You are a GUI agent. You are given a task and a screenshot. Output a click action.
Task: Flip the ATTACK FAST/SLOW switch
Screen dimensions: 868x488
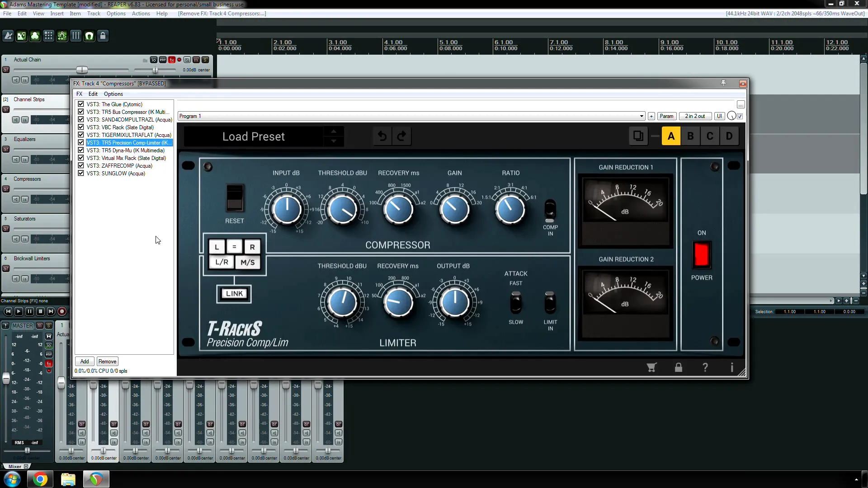coord(516,303)
